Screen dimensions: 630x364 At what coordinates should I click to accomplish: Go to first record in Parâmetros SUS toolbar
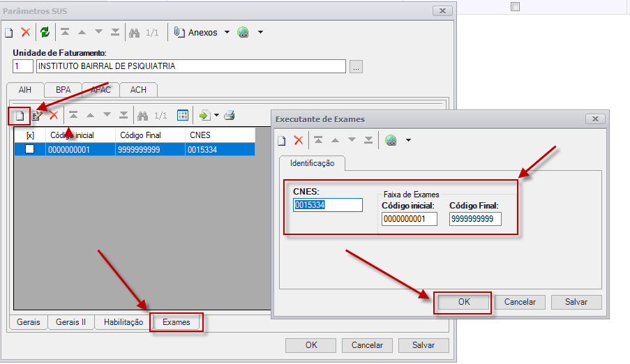point(65,32)
